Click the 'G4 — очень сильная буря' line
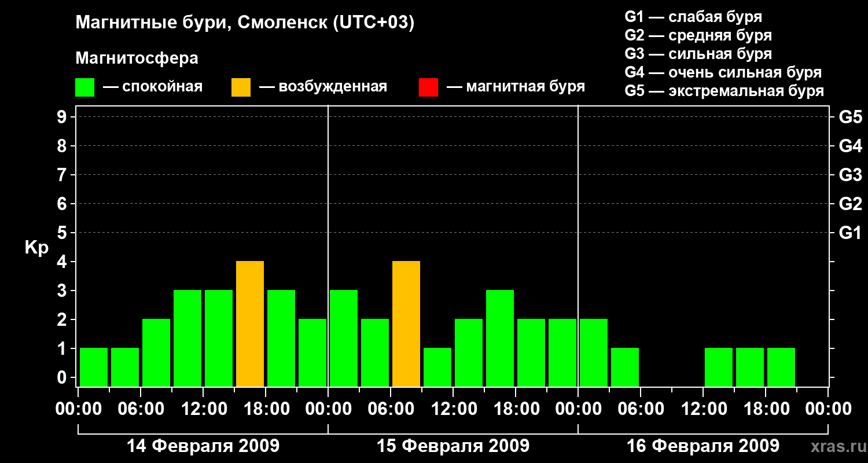The width and height of the screenshot is (868, 463). click(723, 72)
